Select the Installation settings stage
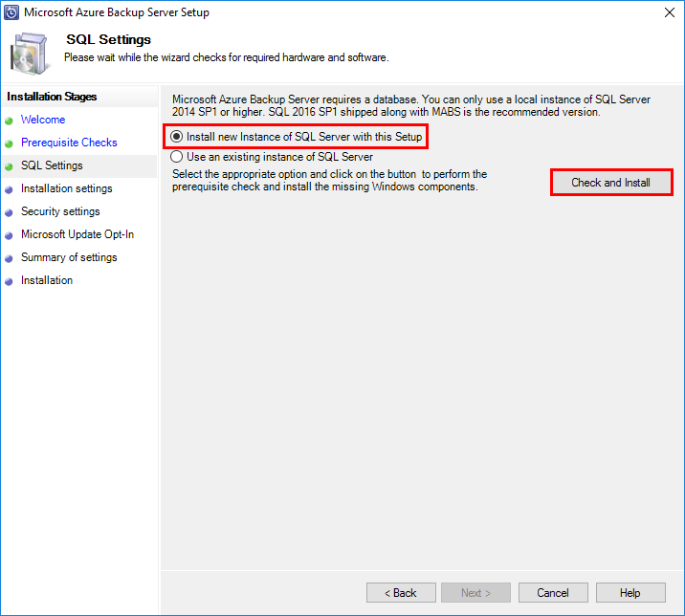This screenshot has height=616, width=685. [x=67, y=188]
